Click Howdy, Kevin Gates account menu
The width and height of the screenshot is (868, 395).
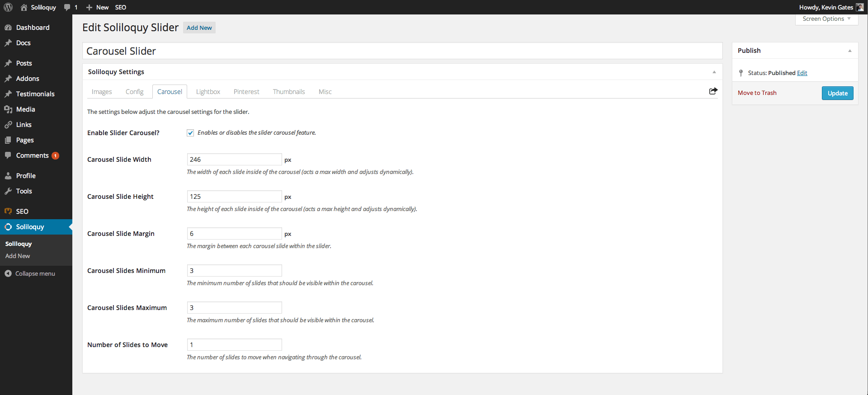831,7
